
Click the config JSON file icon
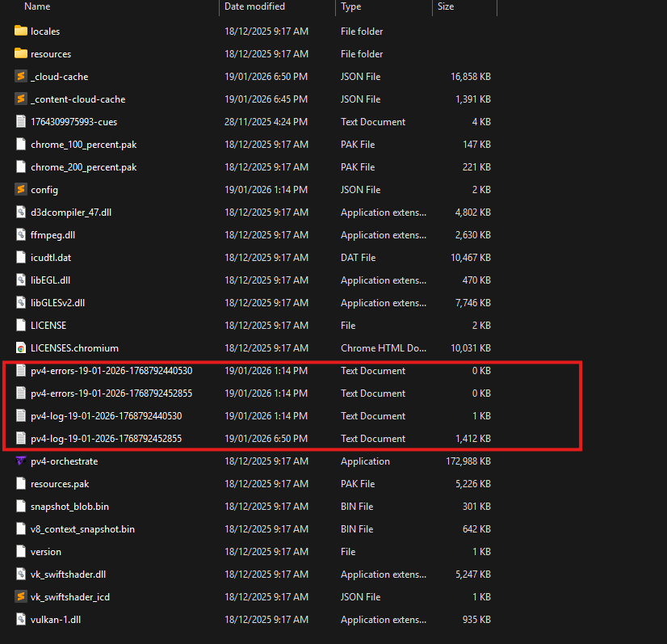(x=21, y=189)
